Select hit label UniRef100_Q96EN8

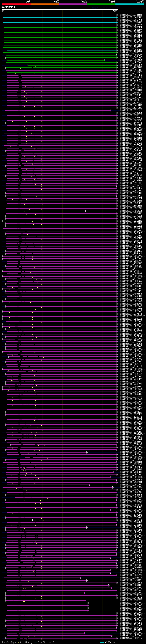131,610
